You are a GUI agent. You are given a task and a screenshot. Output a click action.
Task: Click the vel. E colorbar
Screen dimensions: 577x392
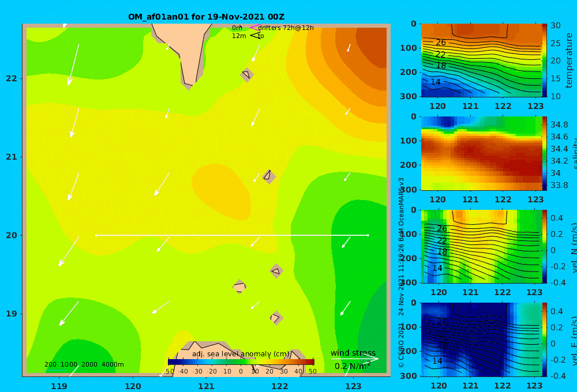tap(544, 340)
